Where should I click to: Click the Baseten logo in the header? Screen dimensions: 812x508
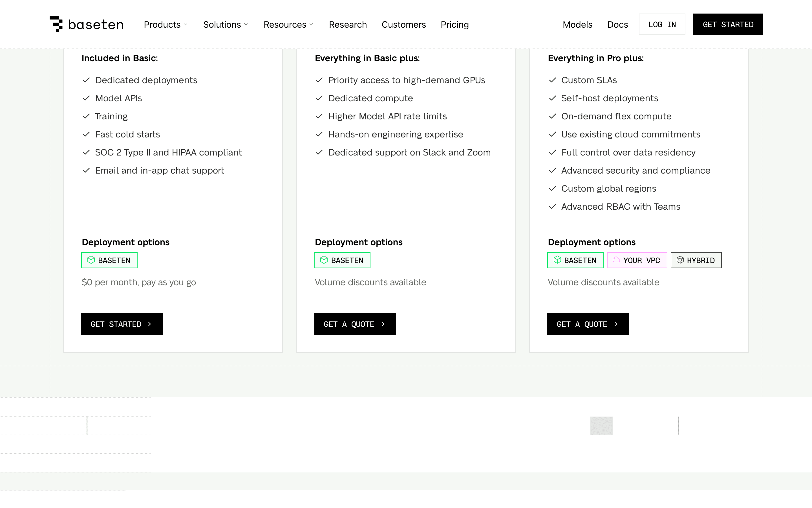(87, 24)
